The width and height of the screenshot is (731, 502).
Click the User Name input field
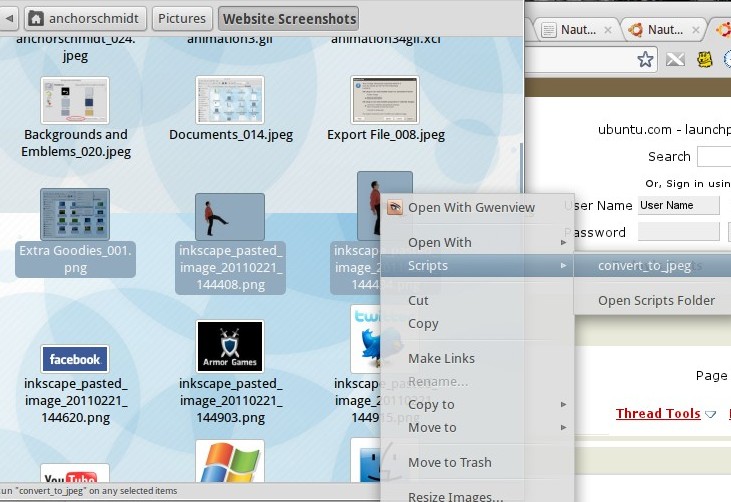[678, 206]
